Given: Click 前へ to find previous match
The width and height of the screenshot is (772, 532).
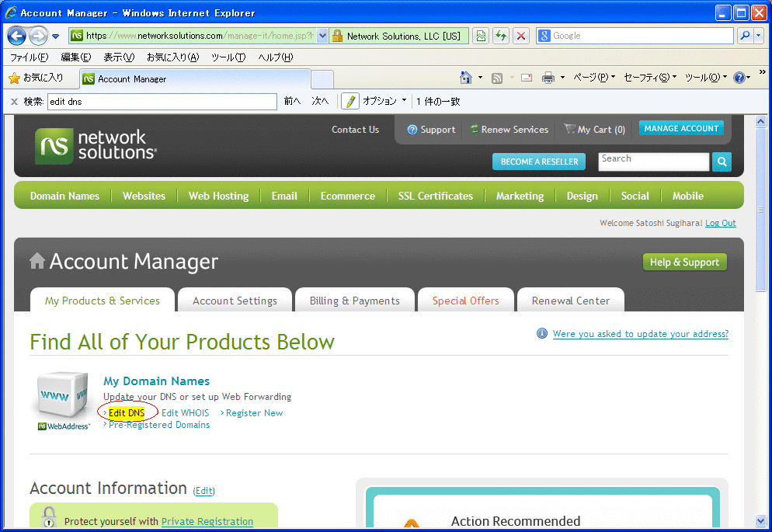Looking at the screenshot, I should (293, 102).
